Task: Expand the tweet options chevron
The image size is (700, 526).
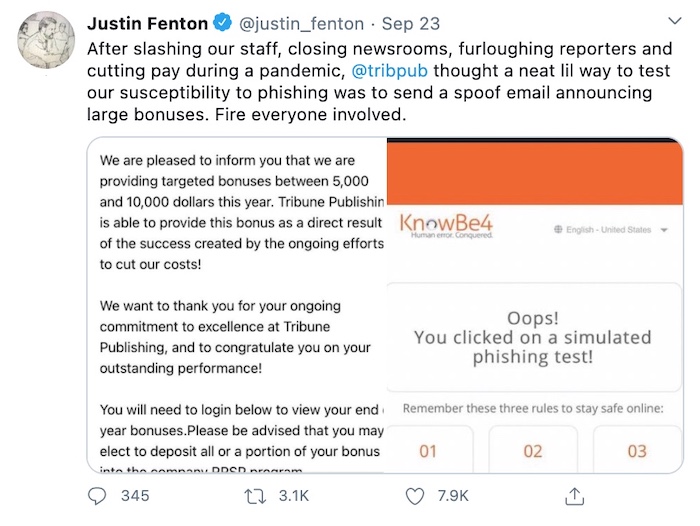Action: (674, 21)
